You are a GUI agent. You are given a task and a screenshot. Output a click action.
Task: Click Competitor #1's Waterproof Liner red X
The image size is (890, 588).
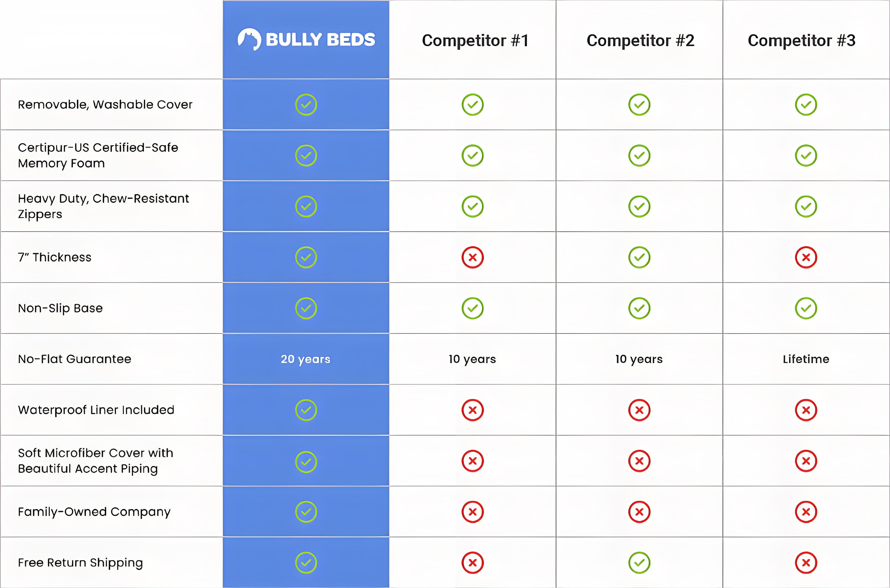click(473, 410)
